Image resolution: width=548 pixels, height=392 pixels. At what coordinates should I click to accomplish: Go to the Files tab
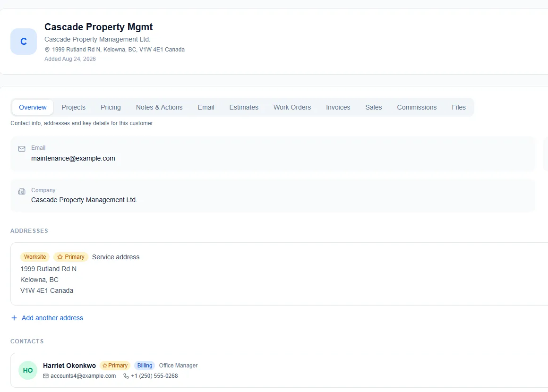tap(459, 107)
